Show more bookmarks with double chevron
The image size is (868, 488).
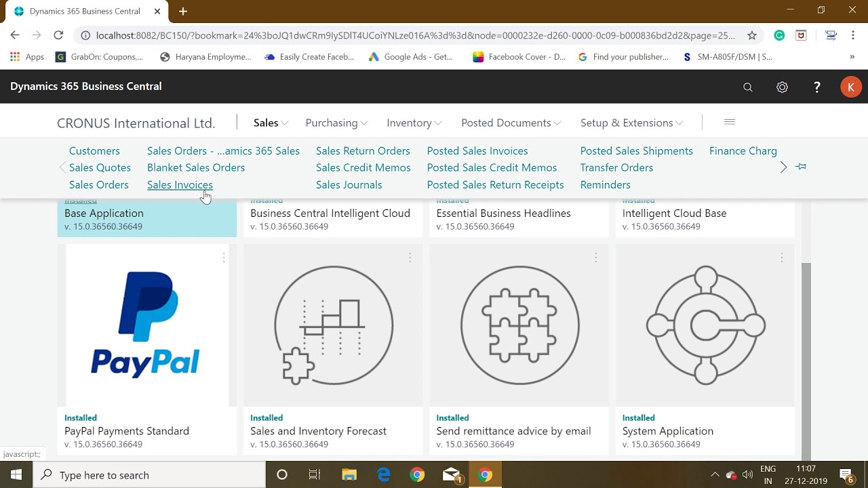[x=852, y=57]
